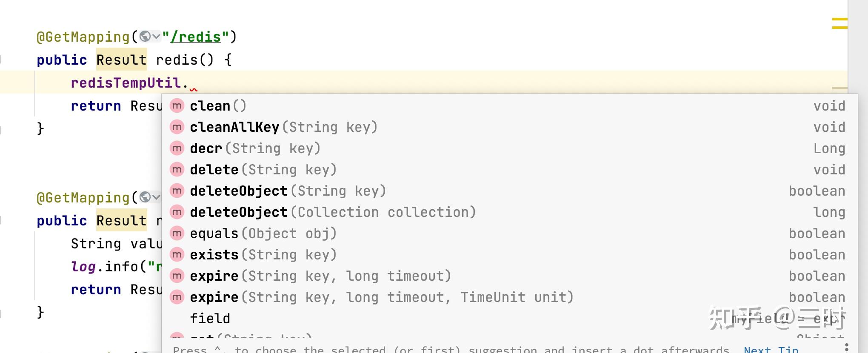
Task: Click the globe icon in second GetMapping
Action: (x=145, y=197)
